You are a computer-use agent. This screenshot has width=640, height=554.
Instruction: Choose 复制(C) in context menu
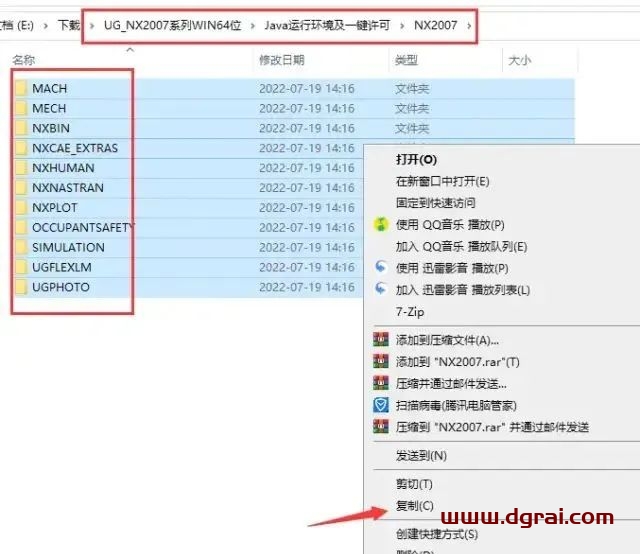coord(414,506)
